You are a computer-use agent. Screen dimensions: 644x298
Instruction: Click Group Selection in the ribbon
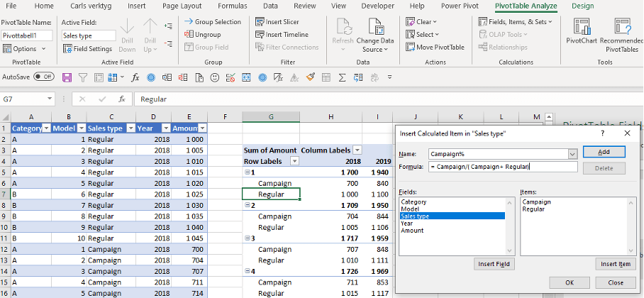213,22
